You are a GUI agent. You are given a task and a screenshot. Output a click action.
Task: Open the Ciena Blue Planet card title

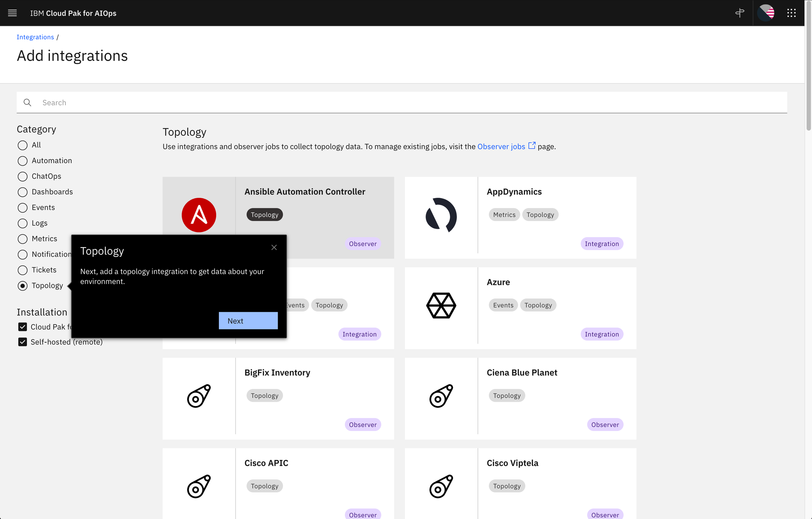pyautogui.click(x=522, y=373)
